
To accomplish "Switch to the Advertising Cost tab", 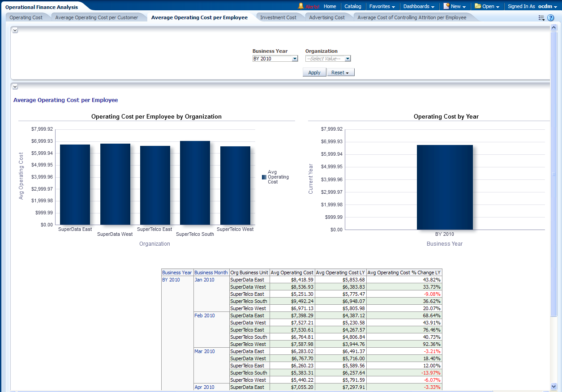I will (x=327, y=17).
